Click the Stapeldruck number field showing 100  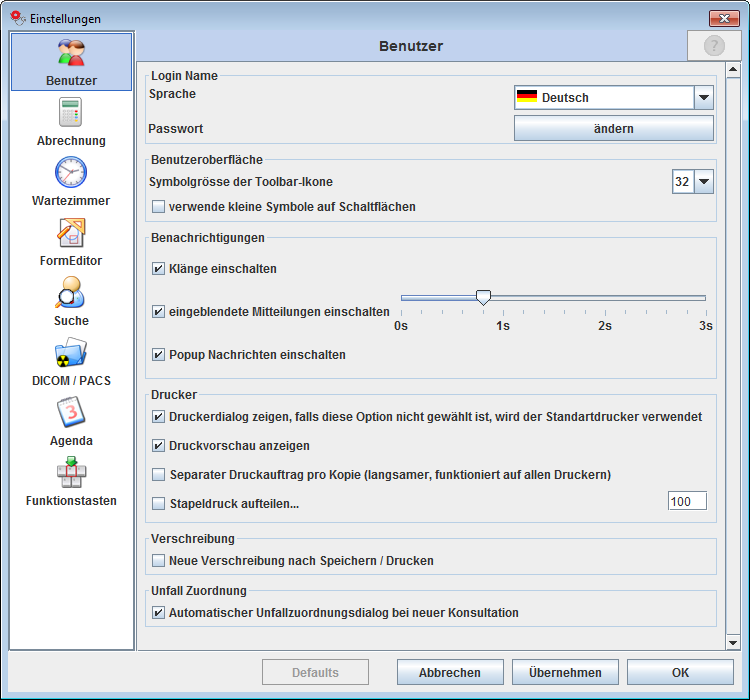(687, 502)
